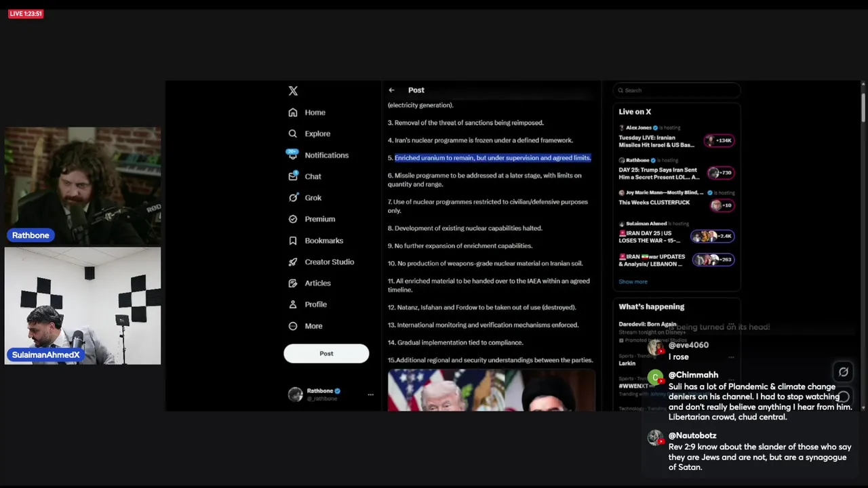Click the Rathbone name label under webcam

(x=31, y=235)
